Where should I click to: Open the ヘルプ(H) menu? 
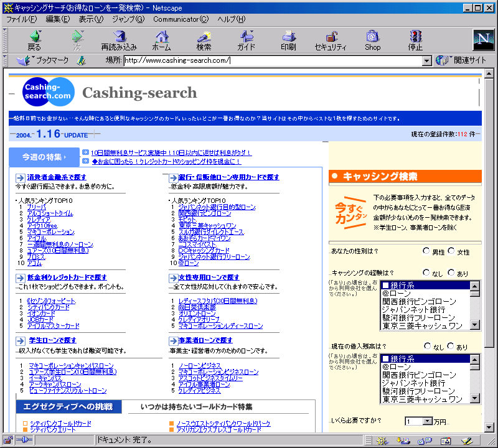pos(232,19)
